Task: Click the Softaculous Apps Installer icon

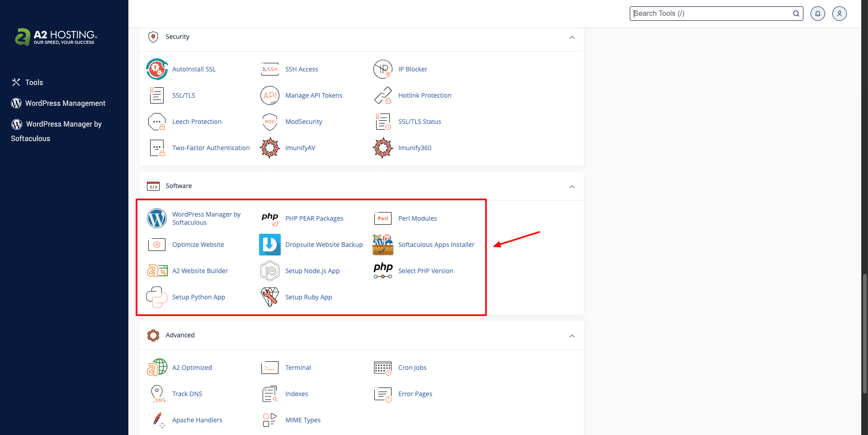Action: click(x=383, y=245)
